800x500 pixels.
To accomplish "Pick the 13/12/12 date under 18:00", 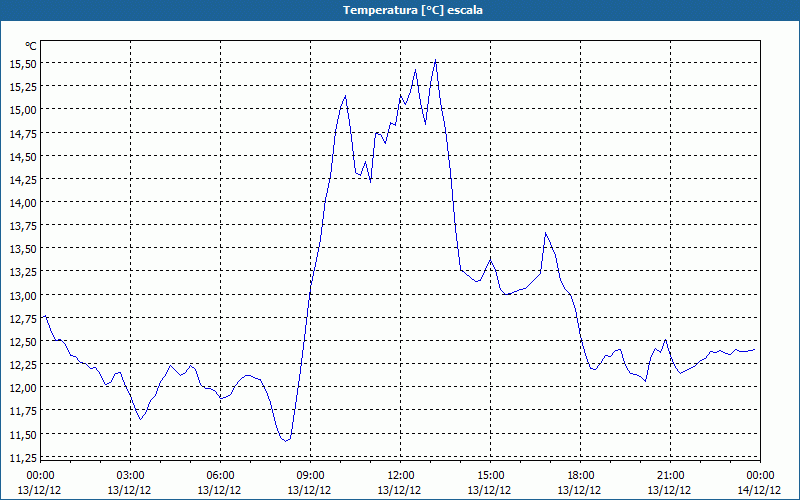I will click(579, 490).
